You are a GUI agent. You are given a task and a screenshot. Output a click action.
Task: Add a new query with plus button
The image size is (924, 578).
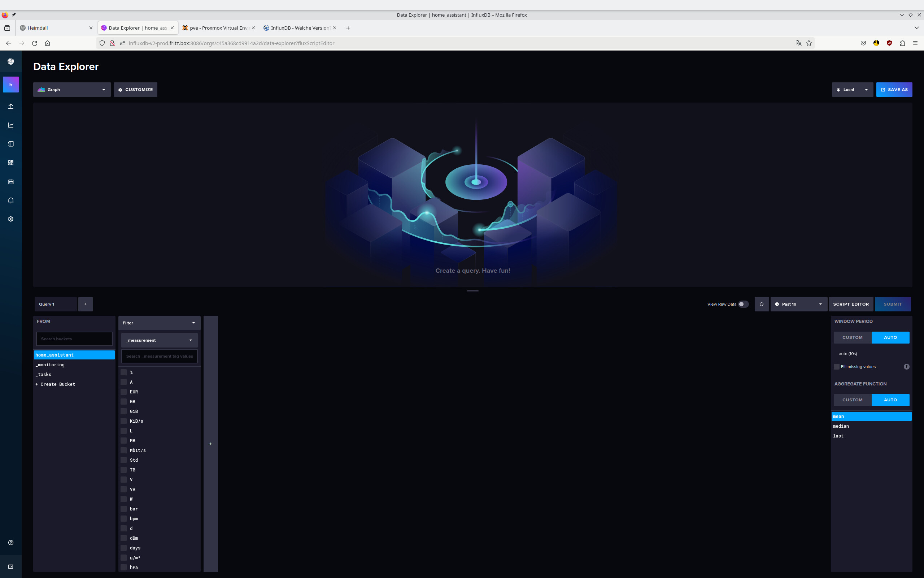[x=85, y=304]
